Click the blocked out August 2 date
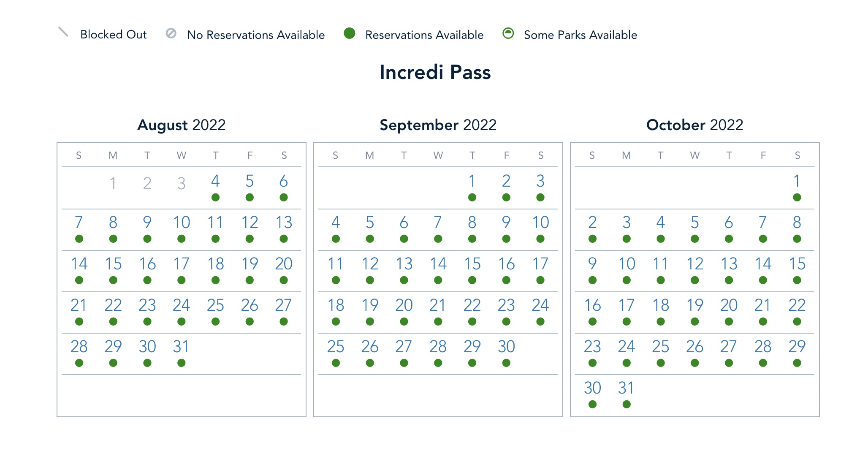 [x=147, y=183]
